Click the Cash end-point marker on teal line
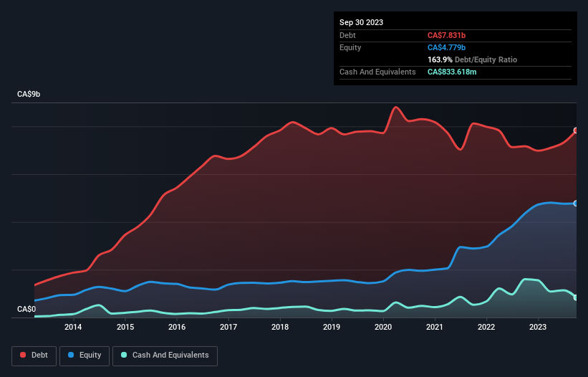This screenshot has width=588, height=377. [576, 297]
